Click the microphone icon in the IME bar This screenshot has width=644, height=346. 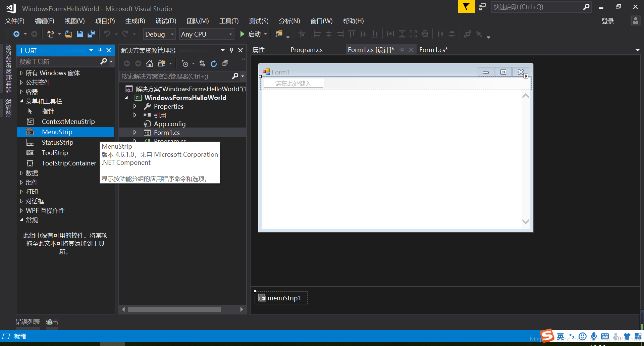594,336
